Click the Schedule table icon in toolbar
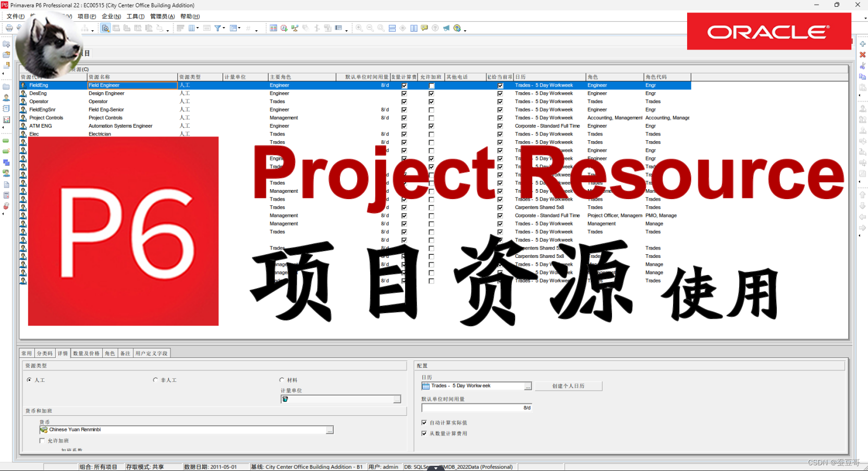This screenshot has height=471, width=868. [x=273, y=28]
